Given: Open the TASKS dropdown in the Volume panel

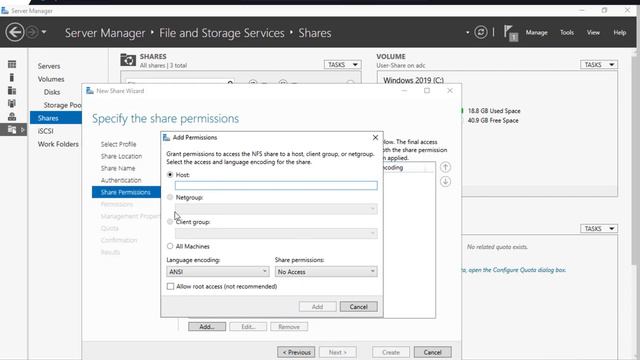Looking at the screenshot, I should (x=599, y=64).
